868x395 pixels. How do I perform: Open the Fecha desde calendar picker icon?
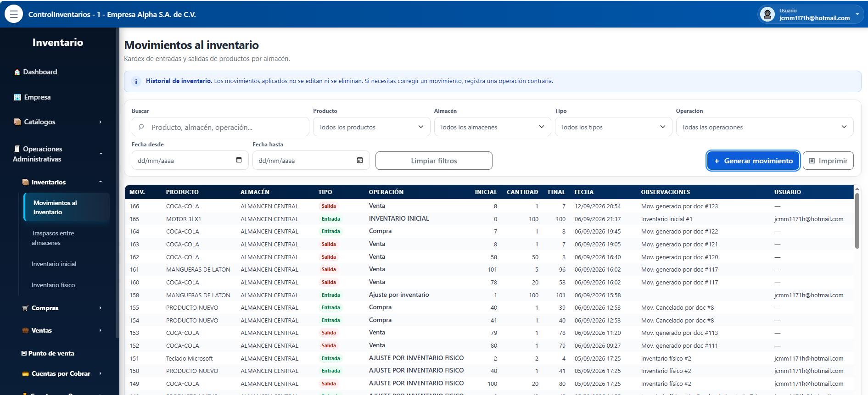click(x=239, y=160)
